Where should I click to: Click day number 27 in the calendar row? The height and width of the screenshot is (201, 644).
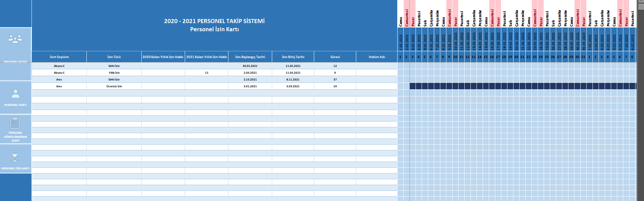click(x=559, y=57)
